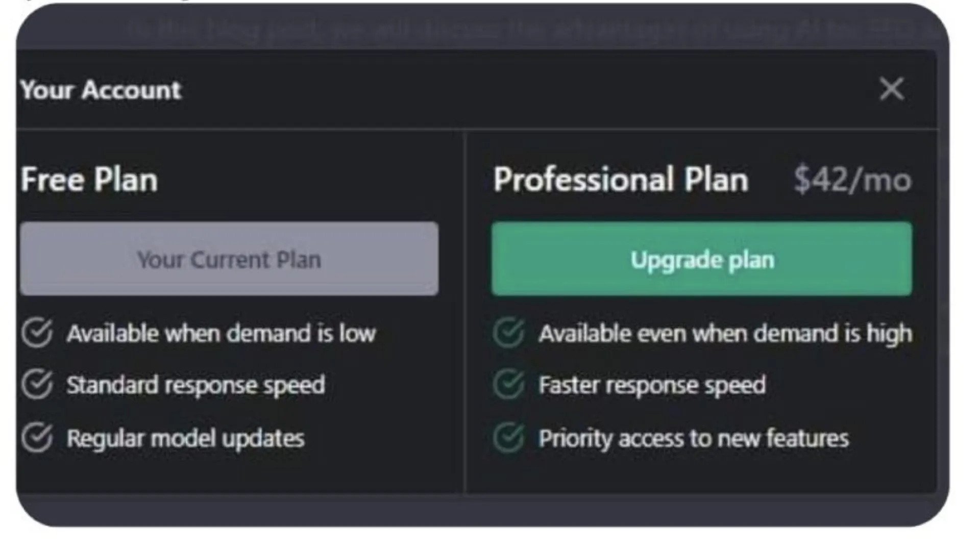
Task: Select the Professional Plan heading
Action: point(621,180)
